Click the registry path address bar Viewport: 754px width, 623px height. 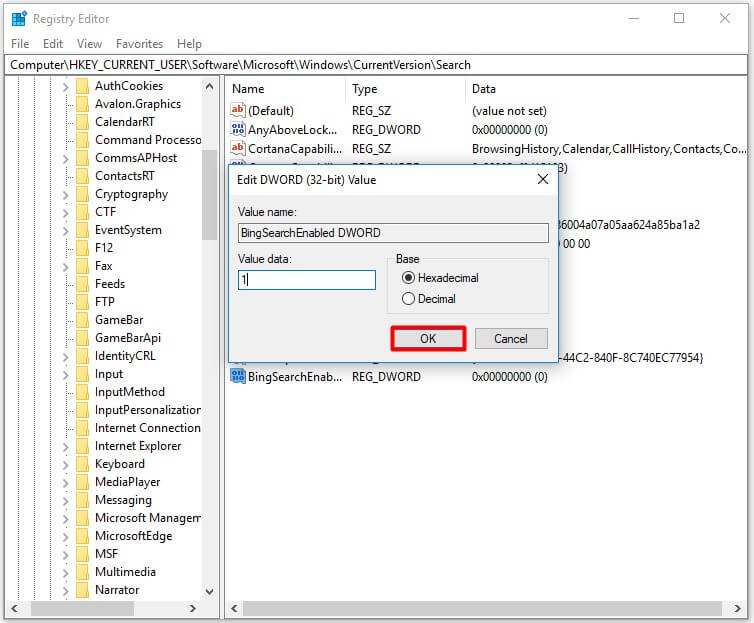click(376, 65)
